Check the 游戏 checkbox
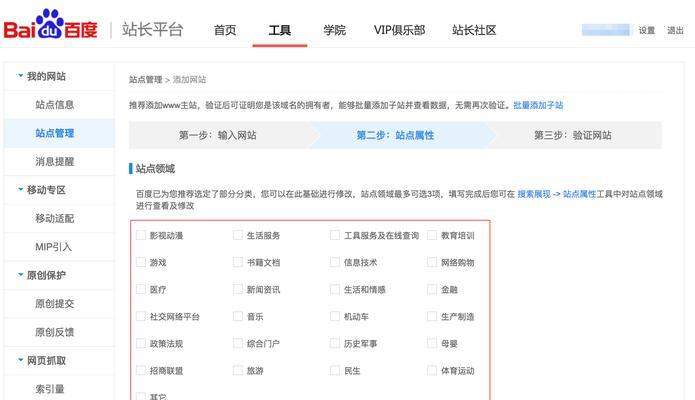This screenshot has width=695, height=400. [141, 262]
